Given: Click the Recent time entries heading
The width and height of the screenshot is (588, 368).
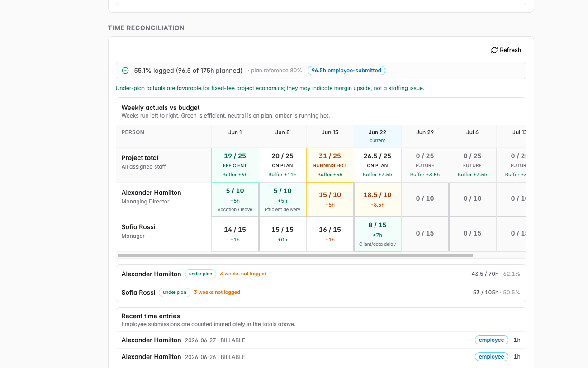Looking at the screenshot, I should click(151, 316).
